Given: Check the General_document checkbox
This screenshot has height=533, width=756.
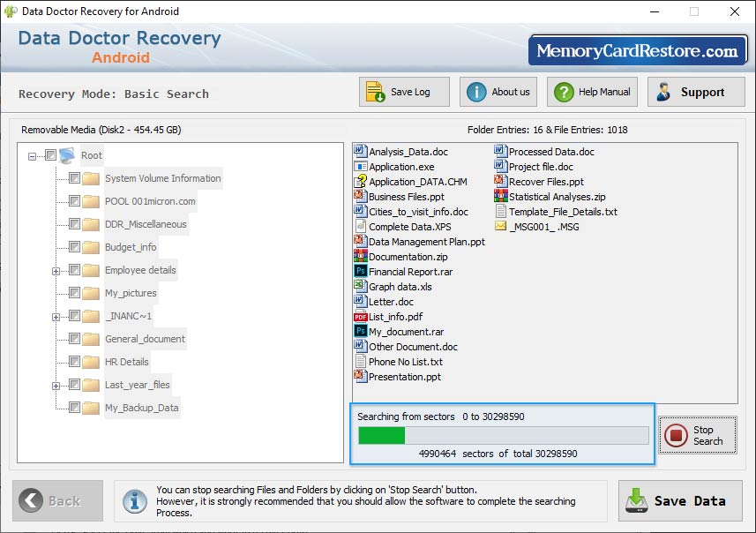Looking at the screenshot, I should click(x=74, y=339).
